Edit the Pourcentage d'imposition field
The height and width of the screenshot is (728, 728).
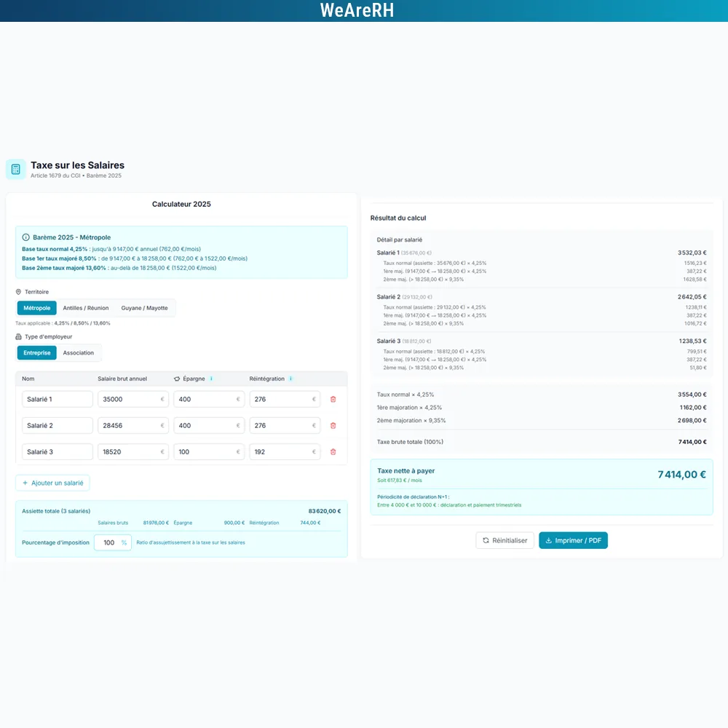pyautogui.click(x=113, y=543)
